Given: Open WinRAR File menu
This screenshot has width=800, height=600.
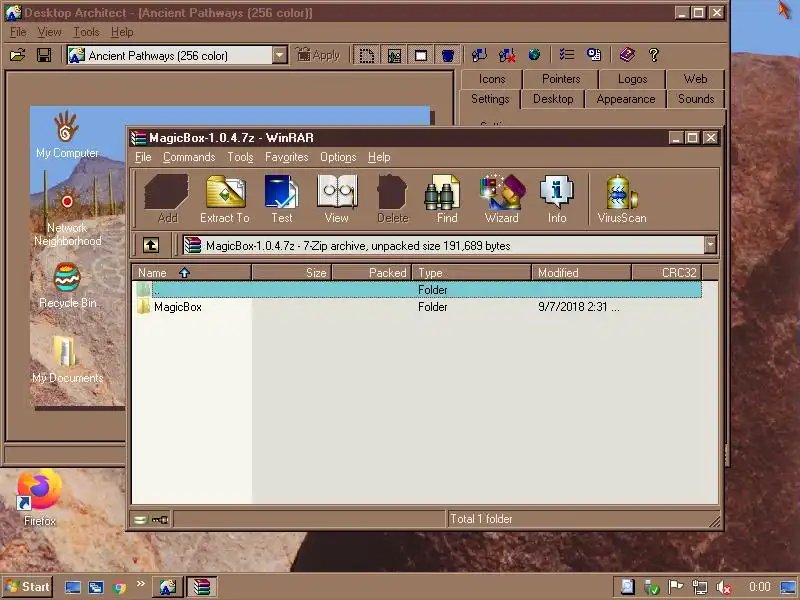Looking at the screenshot, I should click(x=143, y=157).
